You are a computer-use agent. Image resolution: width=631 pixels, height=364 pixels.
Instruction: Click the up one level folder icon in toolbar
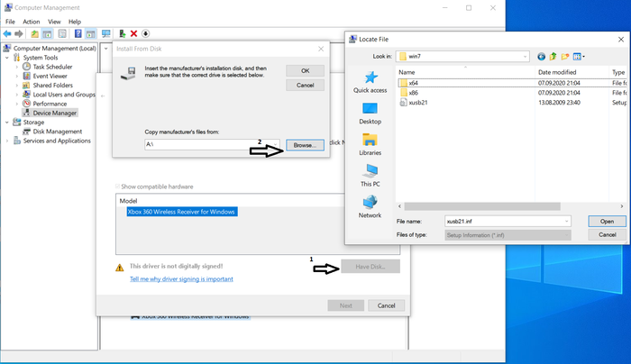point(34,33)
